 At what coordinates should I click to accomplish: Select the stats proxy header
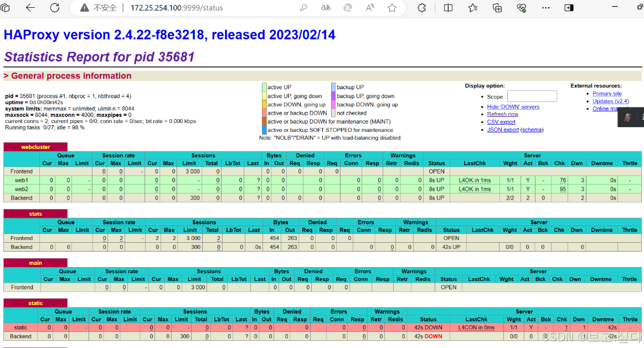coord(35,214)
